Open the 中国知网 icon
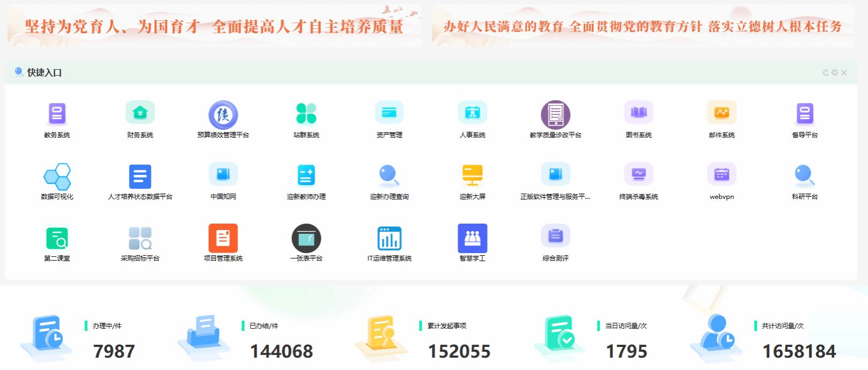This screenshot has width=868, height=370. [223, 175]
